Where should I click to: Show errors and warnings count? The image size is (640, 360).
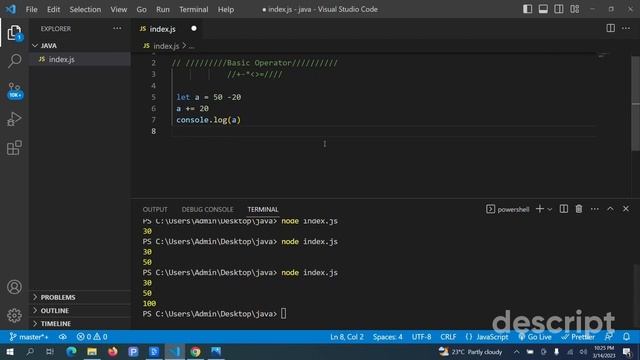pyautogui.click(x=92, y=337)
